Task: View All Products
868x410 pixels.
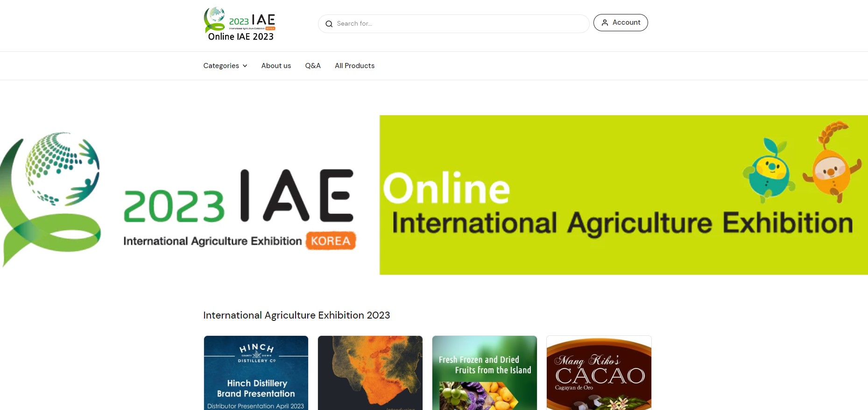Action: (x=354, y=66)
